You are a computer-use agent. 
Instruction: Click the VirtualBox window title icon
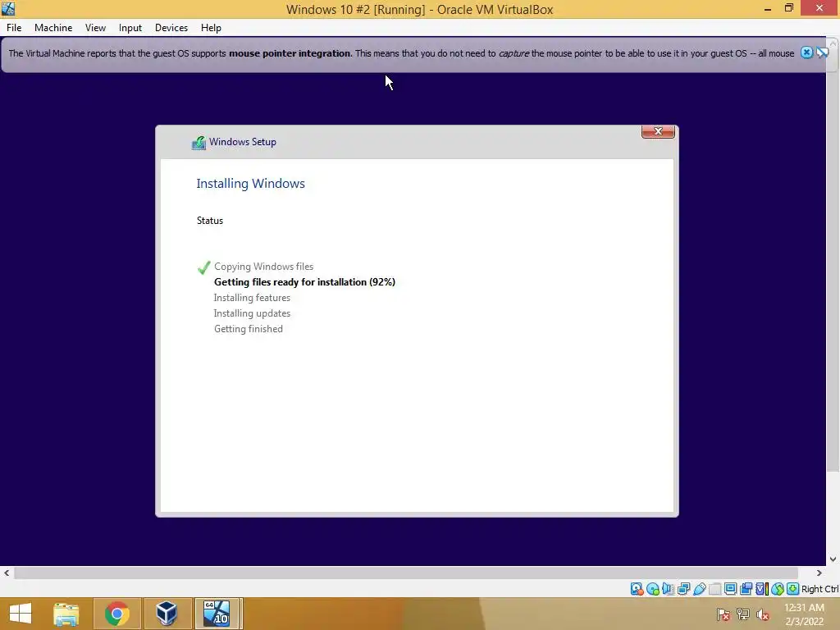pos(8,8)
